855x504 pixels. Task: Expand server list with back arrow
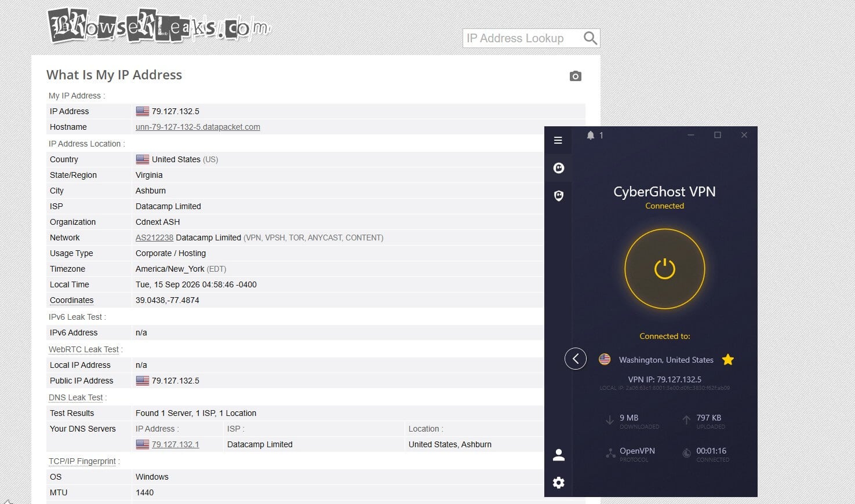(576, 359)
